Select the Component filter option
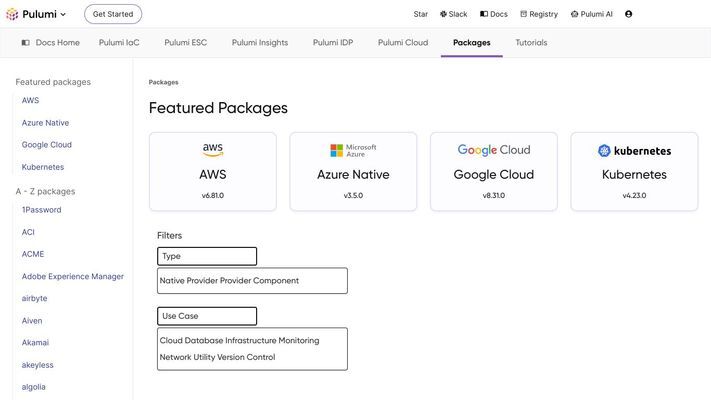Screen dimensions: 711x400 (x=276, y=281)
